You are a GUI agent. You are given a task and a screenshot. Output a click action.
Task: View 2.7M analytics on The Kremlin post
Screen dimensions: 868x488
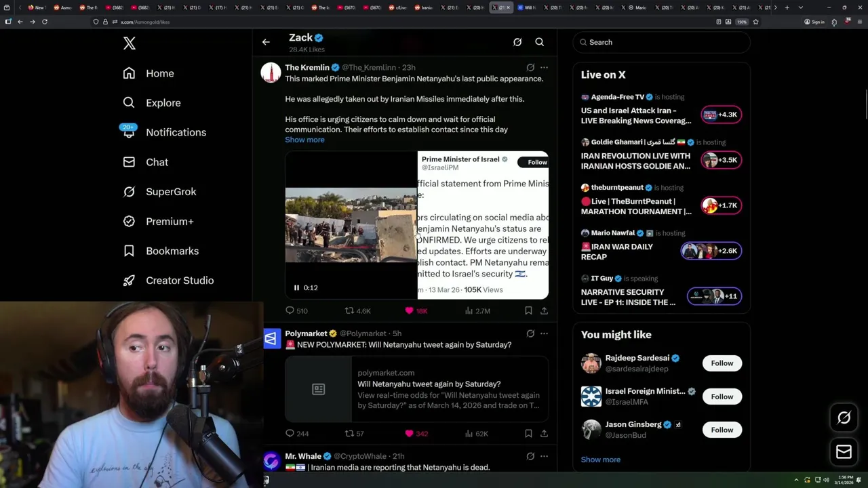coord(477,310)
